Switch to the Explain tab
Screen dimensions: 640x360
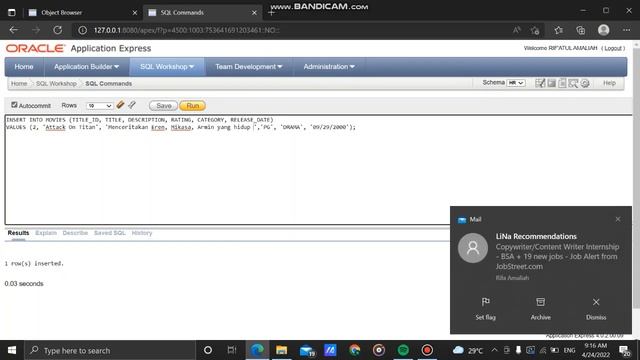click(46, 233)
